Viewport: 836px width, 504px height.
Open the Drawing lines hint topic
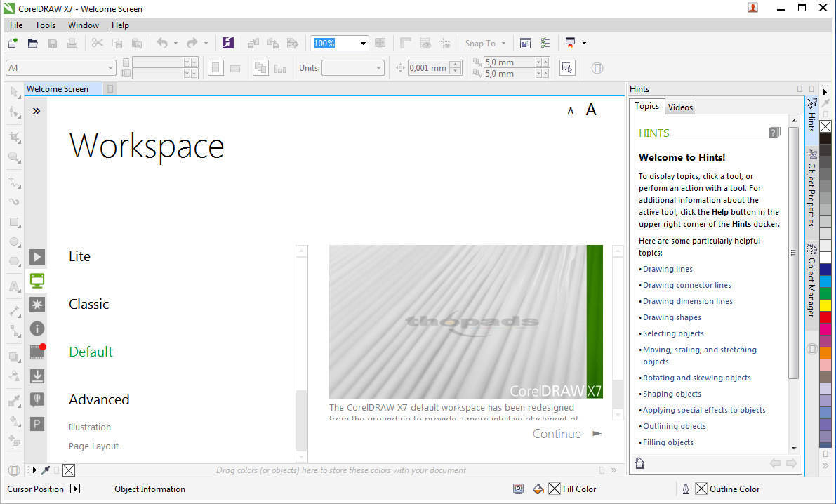point(668,269)
